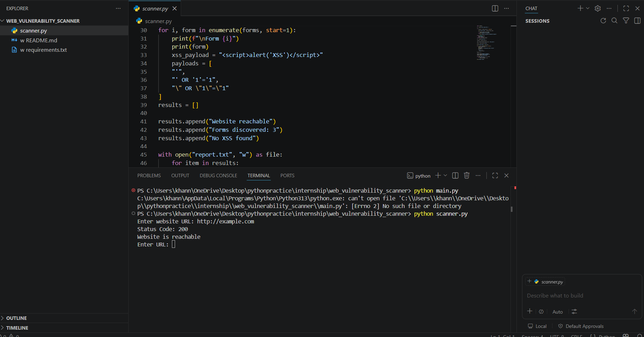The image size is (644, 337).
Task: Switch to the Ports tab
Action: pos(287,175)
